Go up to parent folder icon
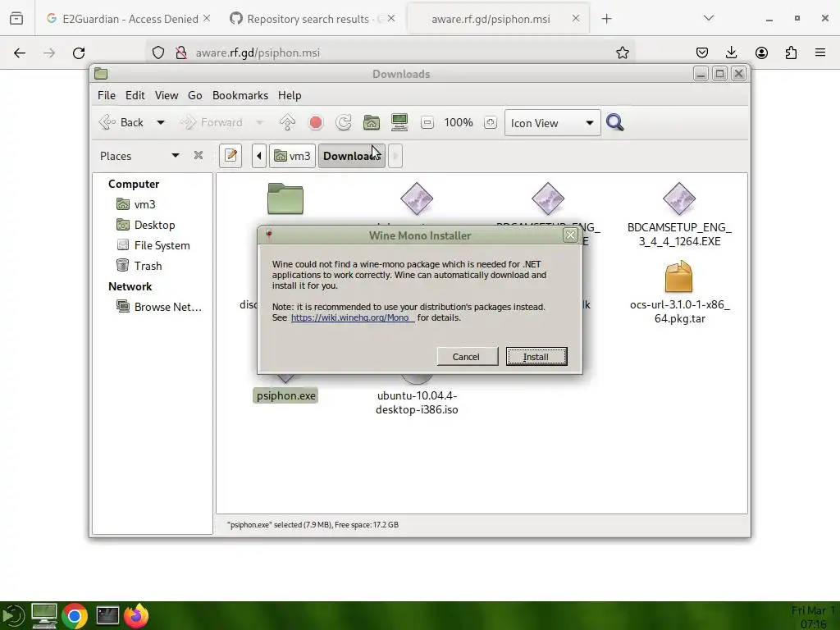 click(287, 123)
